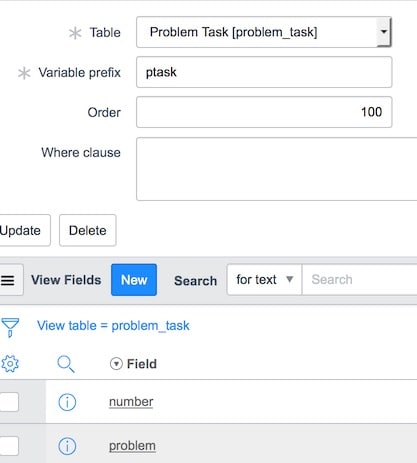Open the 'View table = problem_task' breadcrumb
The width and height of the screenshot is (417, 463).
tap(113, 326)
